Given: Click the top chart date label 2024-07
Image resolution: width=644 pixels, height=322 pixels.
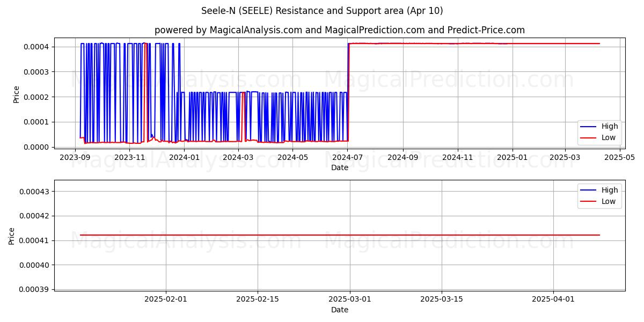Looking at the screenshot, I should click(x=348, y=158).
